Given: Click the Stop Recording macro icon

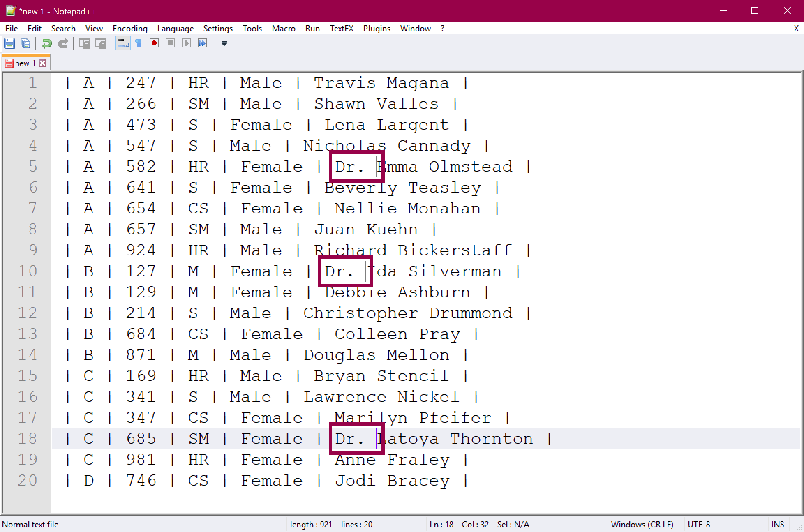Looking at the screenshot, I should click(x=170, y=43).
